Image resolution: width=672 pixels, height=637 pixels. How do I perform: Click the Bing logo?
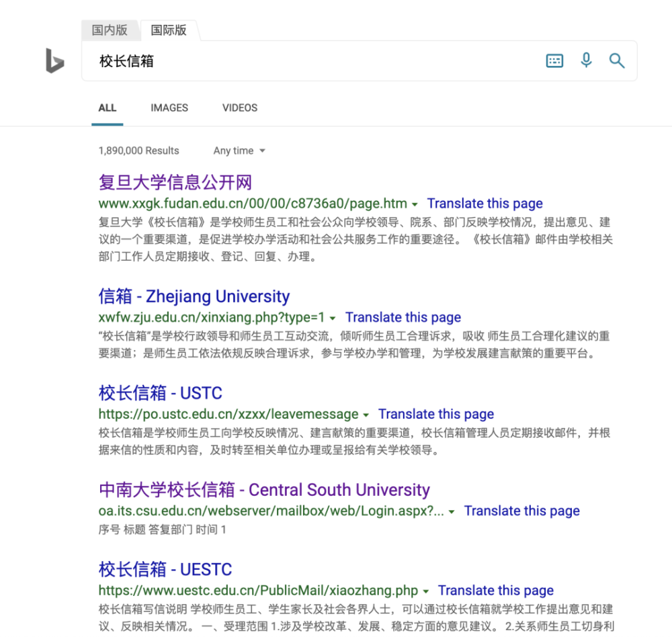click(54, 60)
